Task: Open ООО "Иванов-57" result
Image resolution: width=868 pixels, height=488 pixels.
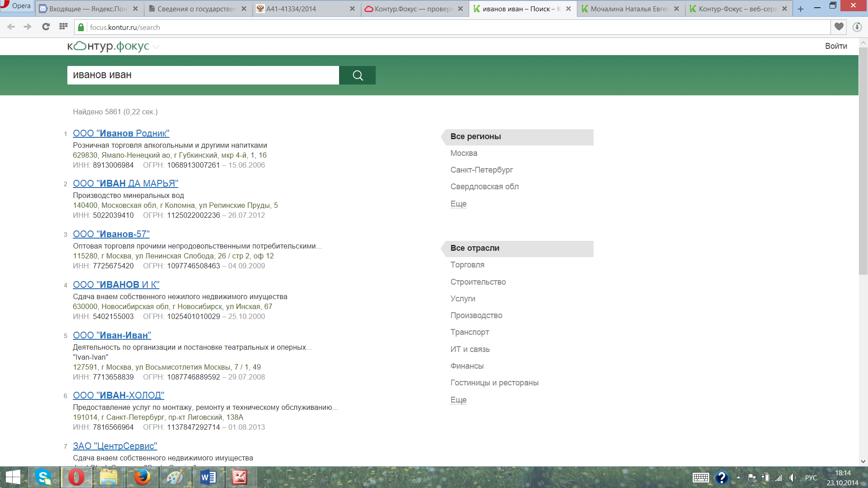Action: (111, 234)
